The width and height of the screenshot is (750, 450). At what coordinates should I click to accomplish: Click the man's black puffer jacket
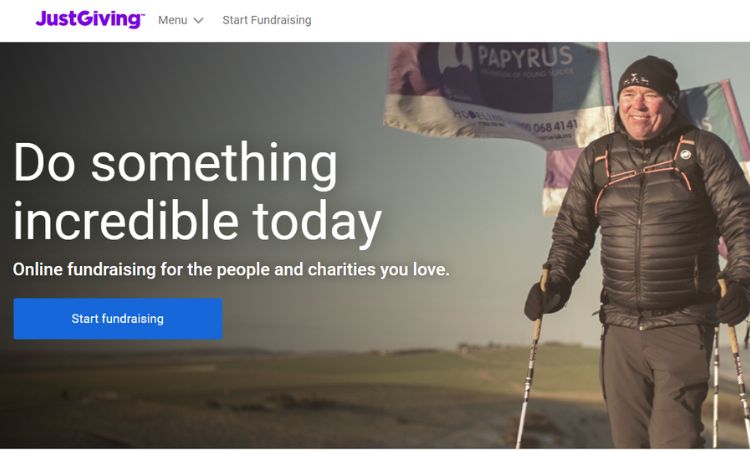648,225
